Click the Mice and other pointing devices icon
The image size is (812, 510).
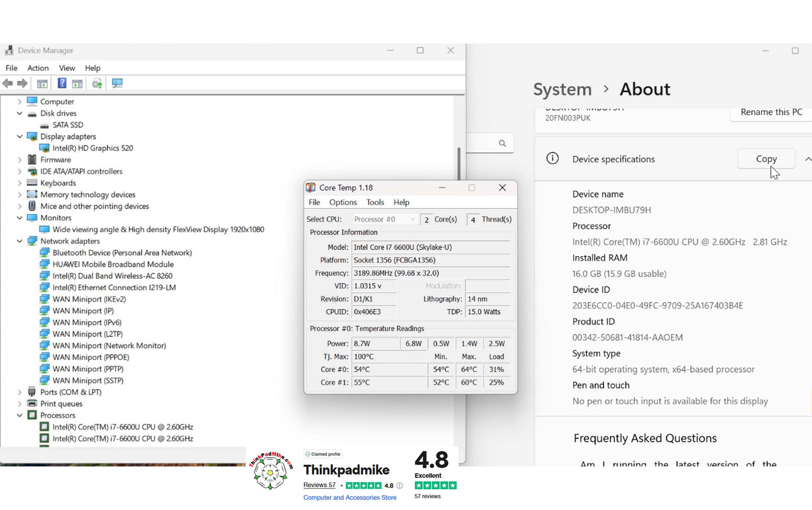[32, 206]
